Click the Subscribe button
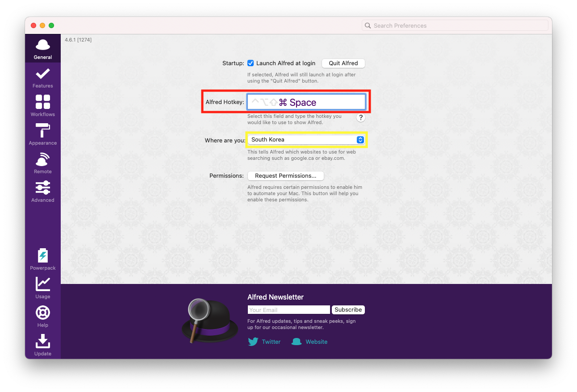577x392 pixels. (348, 310)
